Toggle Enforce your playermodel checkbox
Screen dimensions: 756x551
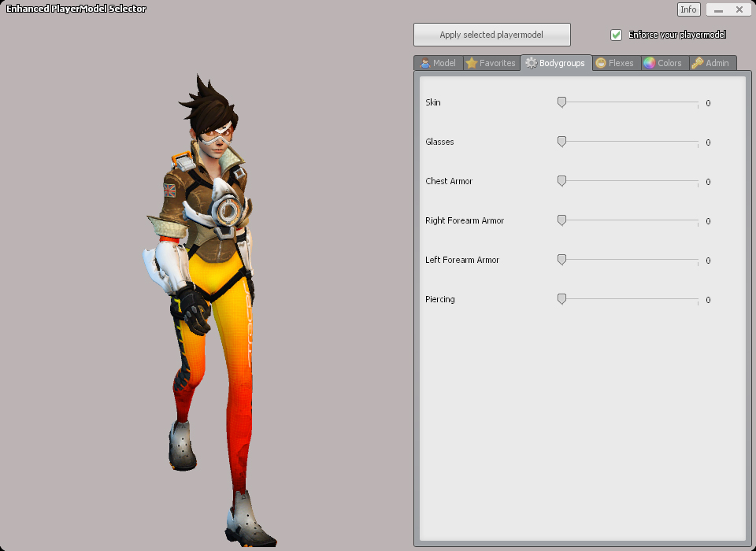617,35
